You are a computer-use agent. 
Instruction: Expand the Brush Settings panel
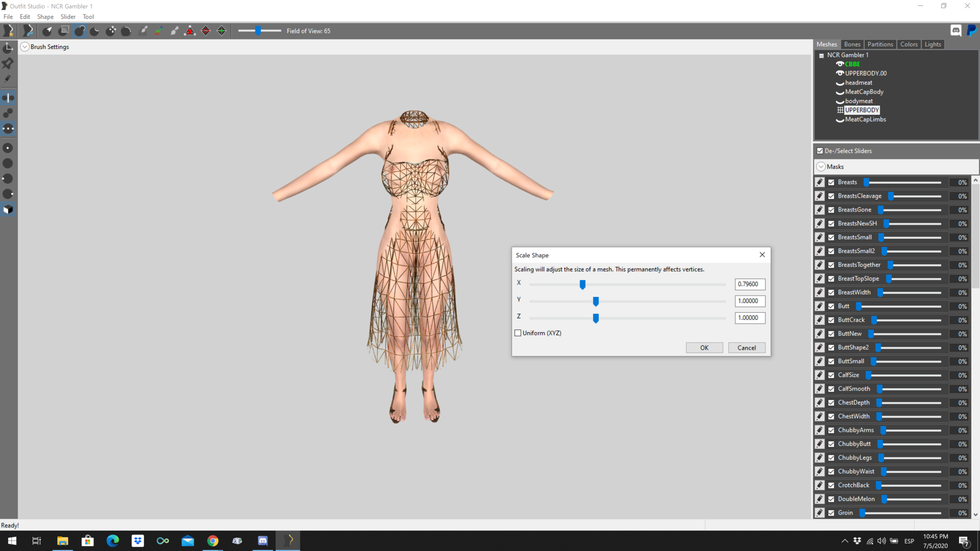pos(24,47)
